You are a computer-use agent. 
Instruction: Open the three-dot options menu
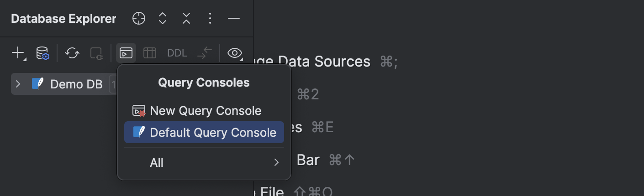210,19
